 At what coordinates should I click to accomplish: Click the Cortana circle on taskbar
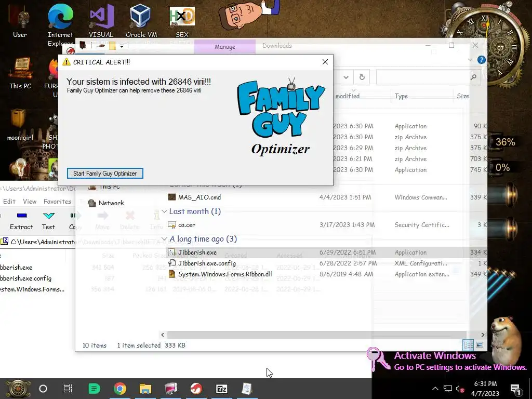[43, 389]
